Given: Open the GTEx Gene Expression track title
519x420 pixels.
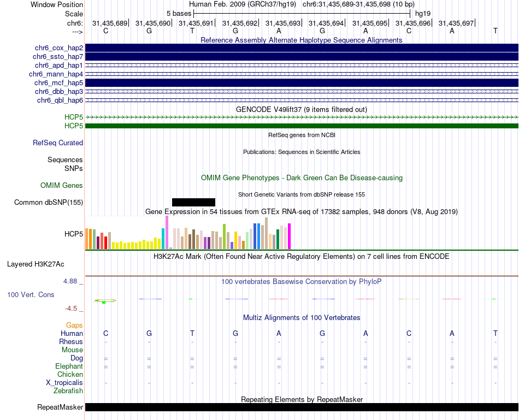Looking at the screenshot, I should pyautogui.click(x=302, y=211).
